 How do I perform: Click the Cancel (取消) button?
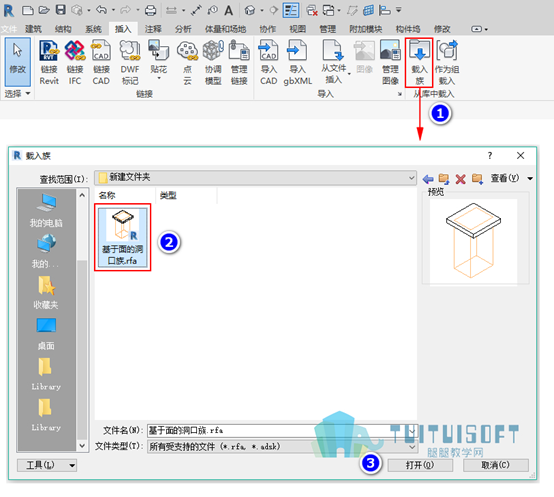496,465
